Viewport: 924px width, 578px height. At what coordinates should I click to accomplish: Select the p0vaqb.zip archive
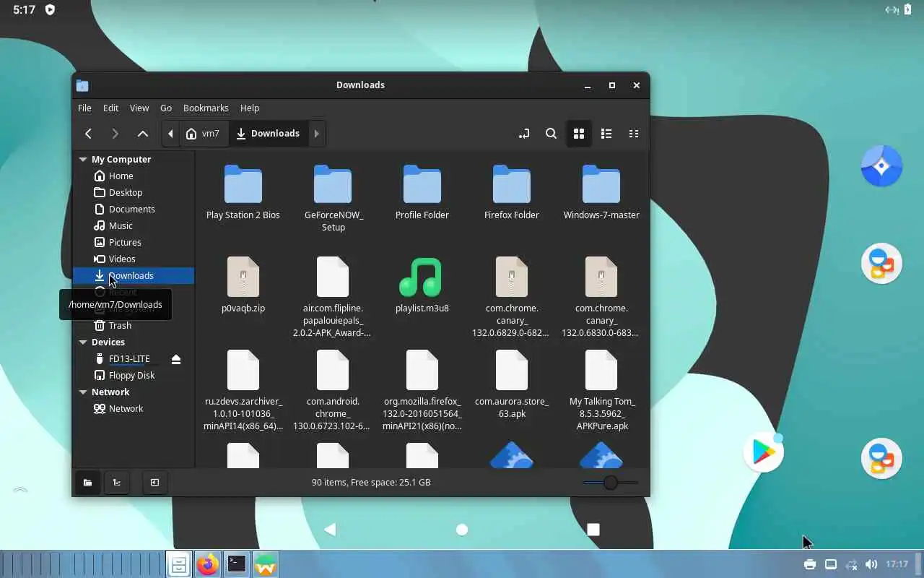click(x=243, y=285)
